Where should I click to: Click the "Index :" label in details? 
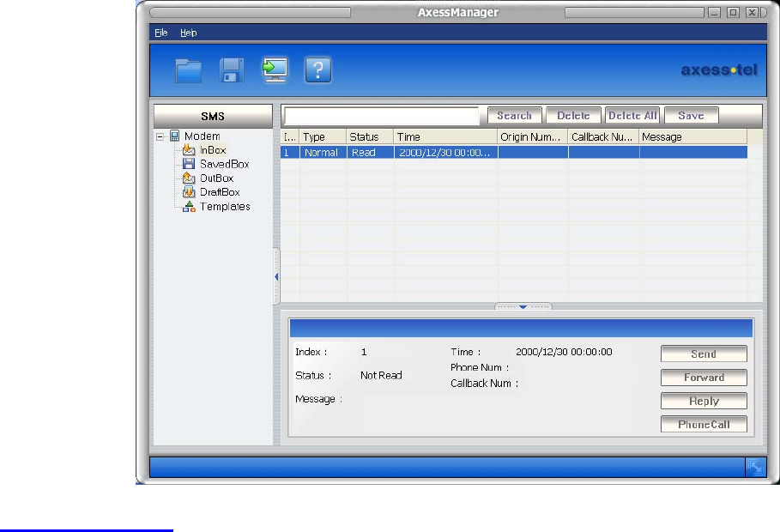pyautogui.click(x=311, y=352)
